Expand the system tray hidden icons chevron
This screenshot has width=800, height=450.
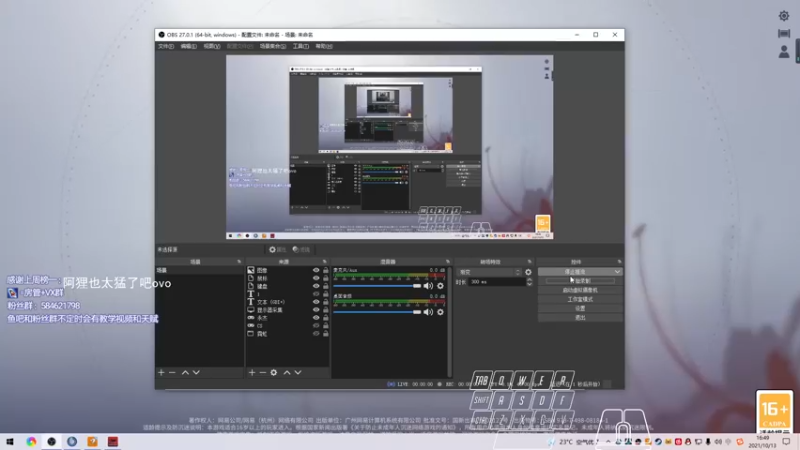608,442
